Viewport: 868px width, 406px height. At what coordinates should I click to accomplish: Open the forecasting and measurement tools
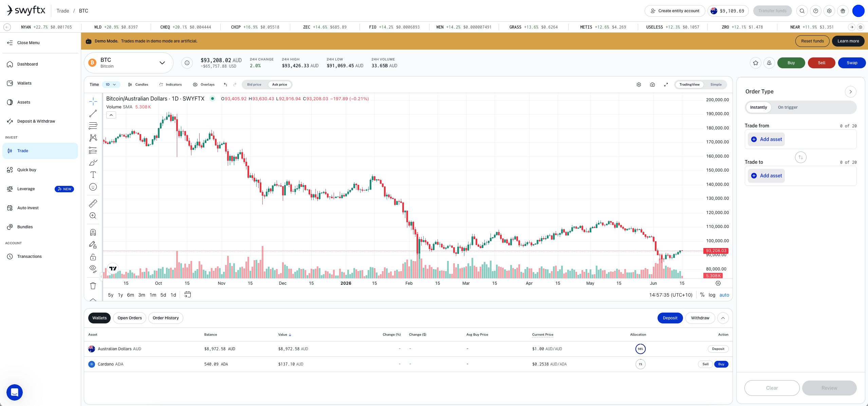pos(93,150)
